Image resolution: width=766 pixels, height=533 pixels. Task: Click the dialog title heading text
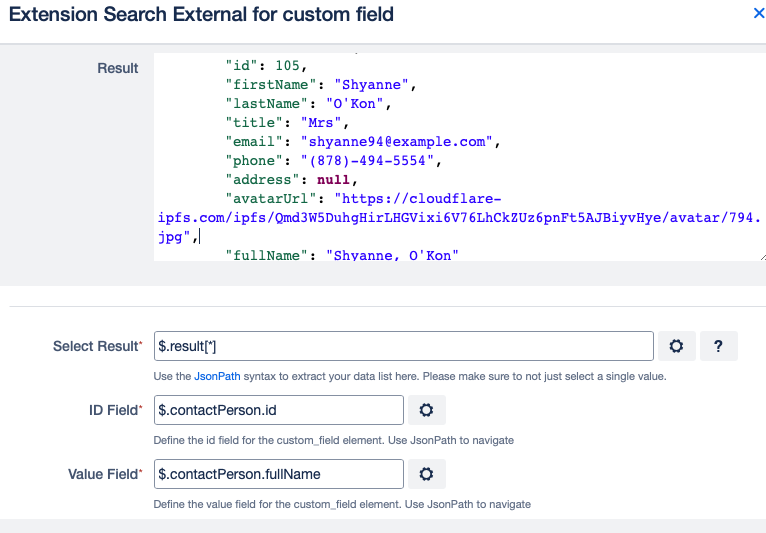click(x=201, y=14)
